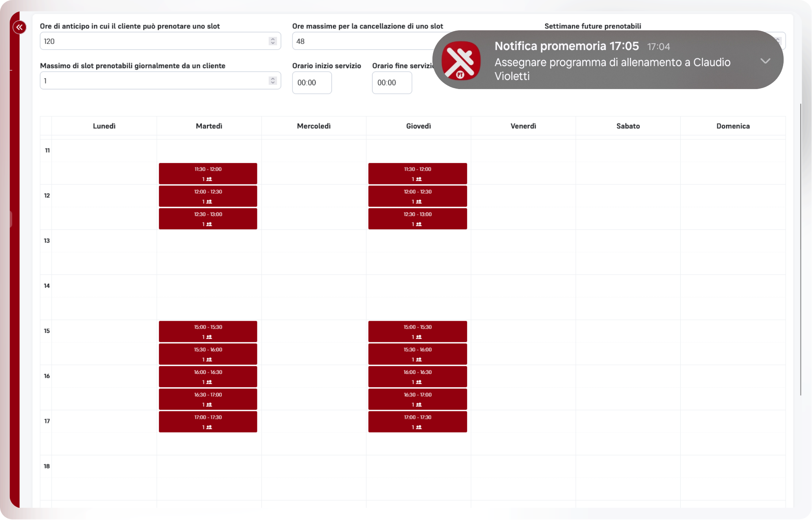Click people icon in Martedì 11:30 slot

[209, 179]
